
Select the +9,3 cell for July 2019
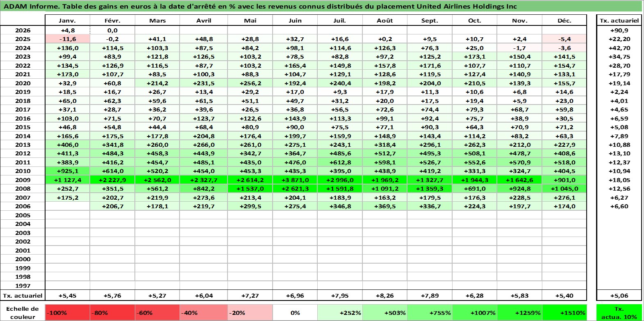coord(339,92)
